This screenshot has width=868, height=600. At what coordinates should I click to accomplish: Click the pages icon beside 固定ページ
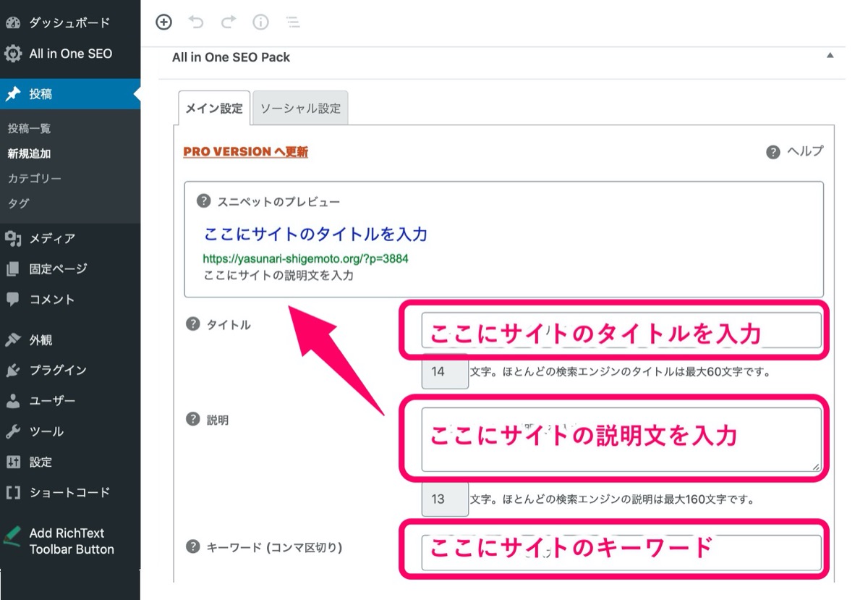pos(13,269)
